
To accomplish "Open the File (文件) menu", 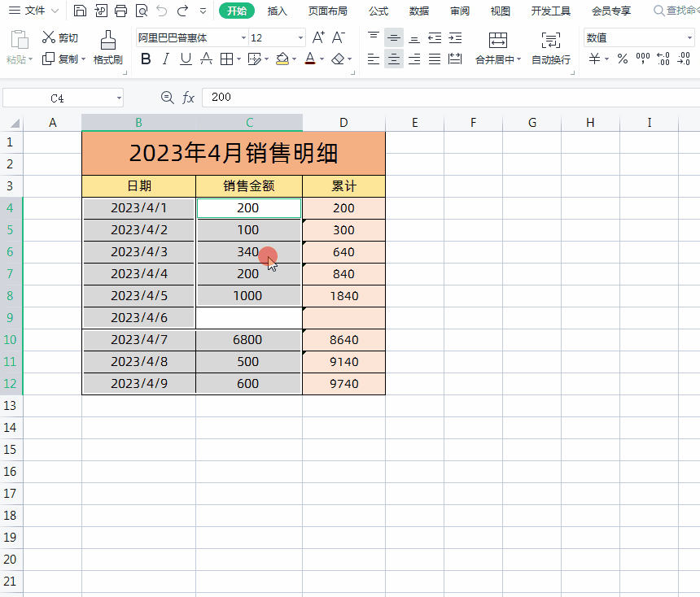I will [x=34, y=11].
